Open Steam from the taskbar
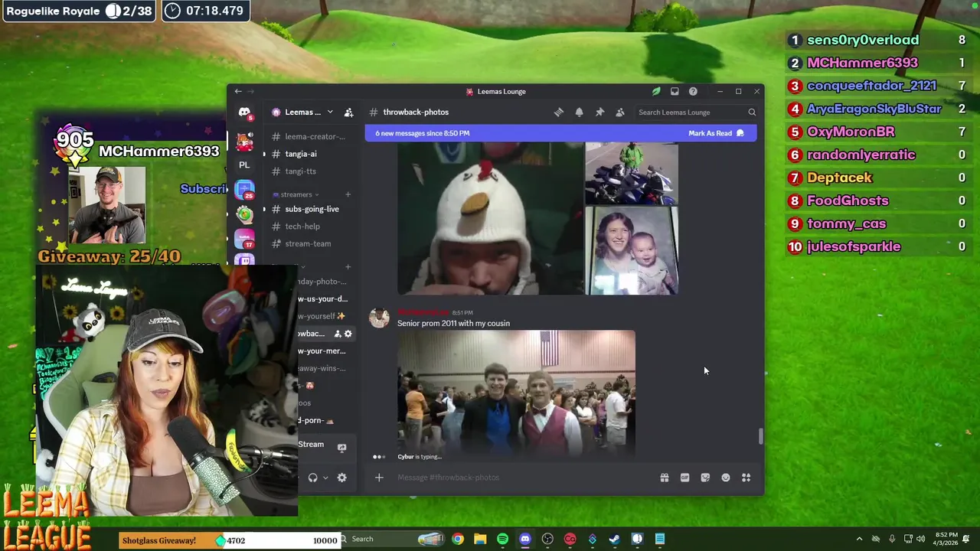Viewport: 980px width, 551px height. [x=615, y=539]
